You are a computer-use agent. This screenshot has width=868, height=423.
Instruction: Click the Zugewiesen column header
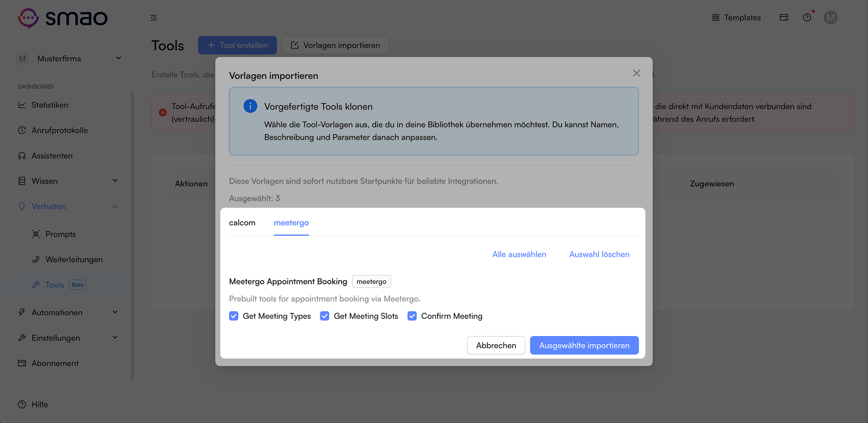(712, 184)
